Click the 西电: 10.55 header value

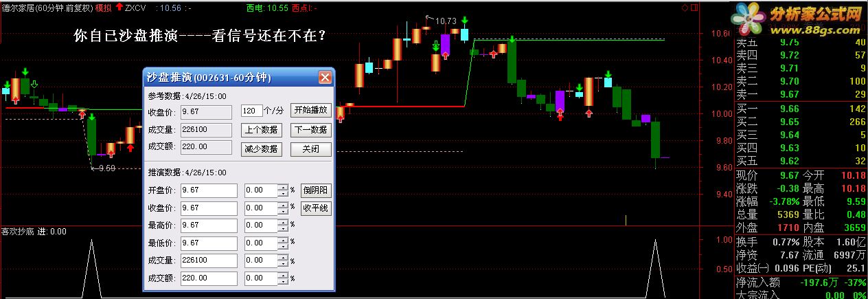click(x=267, y=8)
